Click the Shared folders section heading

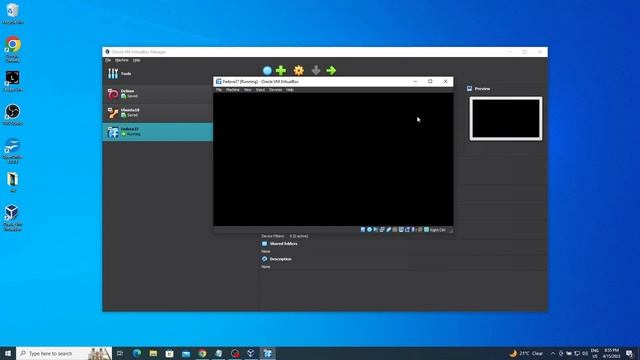point(283,244)
